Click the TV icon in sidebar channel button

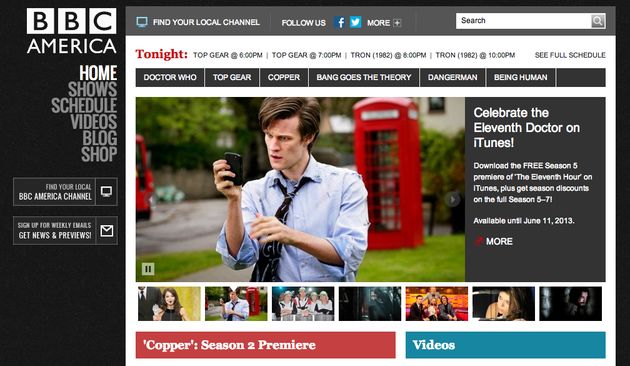106,192
